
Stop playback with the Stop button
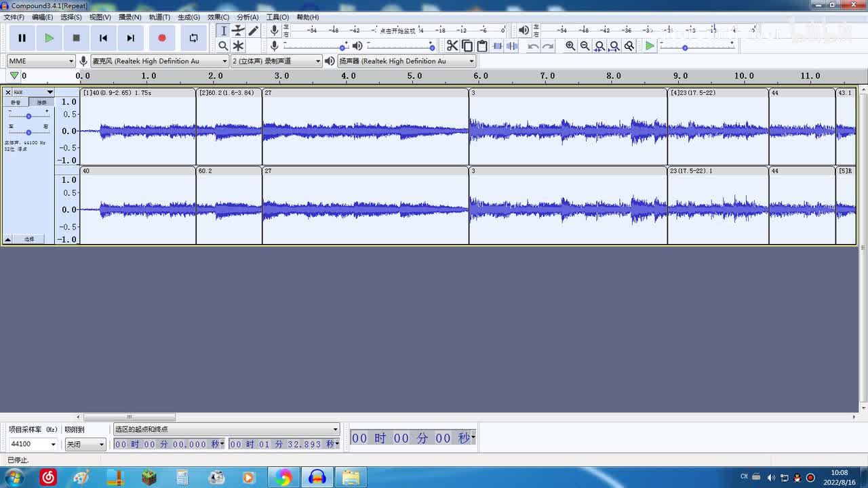click(76, 38)
